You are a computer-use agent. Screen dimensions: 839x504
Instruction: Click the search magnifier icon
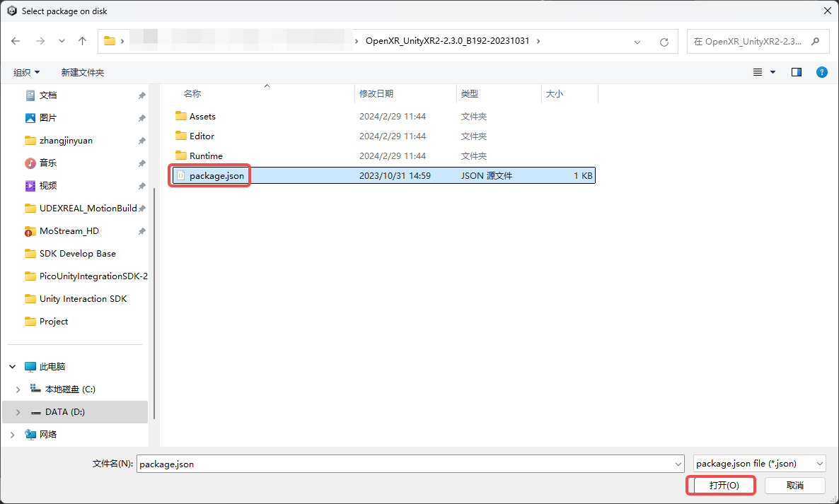coord(816,42)
